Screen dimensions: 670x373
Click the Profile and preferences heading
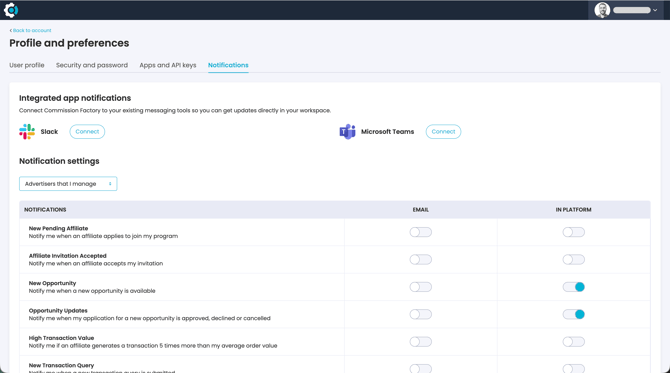[69, 43]
